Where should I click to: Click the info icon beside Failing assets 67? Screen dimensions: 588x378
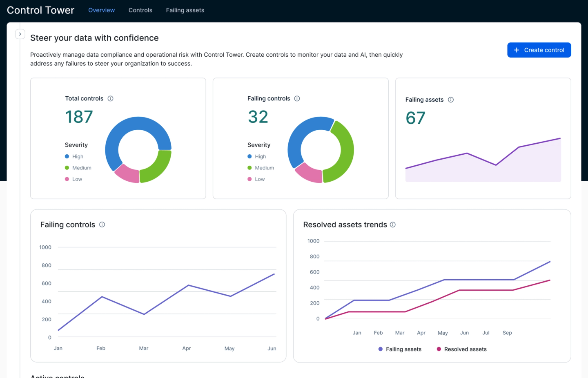click(x=451, y=100)
